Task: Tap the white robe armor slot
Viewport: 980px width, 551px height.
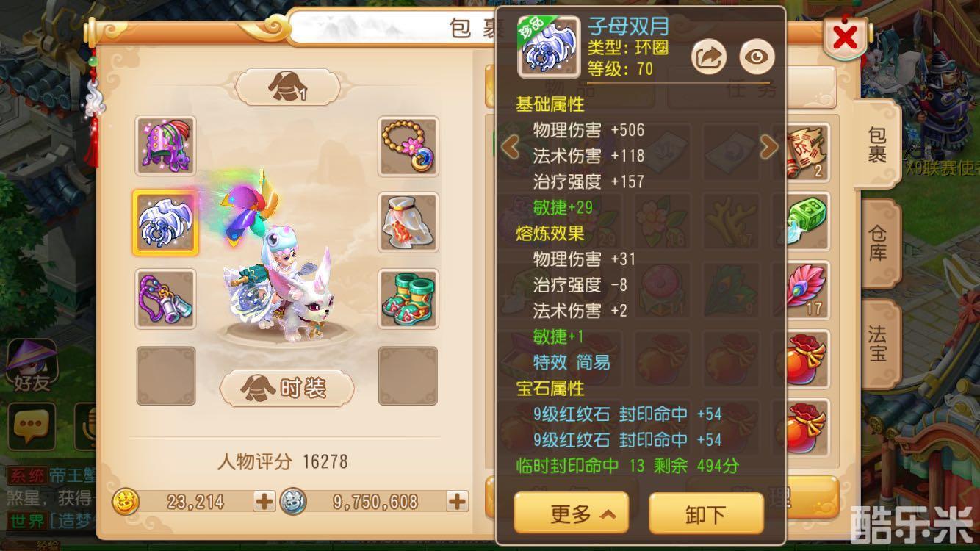Action: click(x=408, y=222)
